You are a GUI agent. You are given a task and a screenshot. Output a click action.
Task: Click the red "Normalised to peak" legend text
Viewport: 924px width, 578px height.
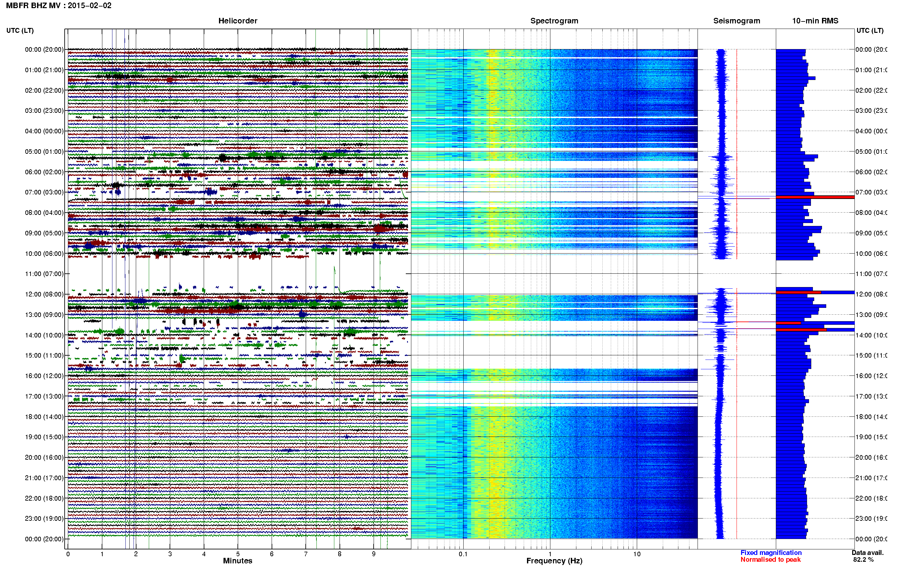[770, 560]
